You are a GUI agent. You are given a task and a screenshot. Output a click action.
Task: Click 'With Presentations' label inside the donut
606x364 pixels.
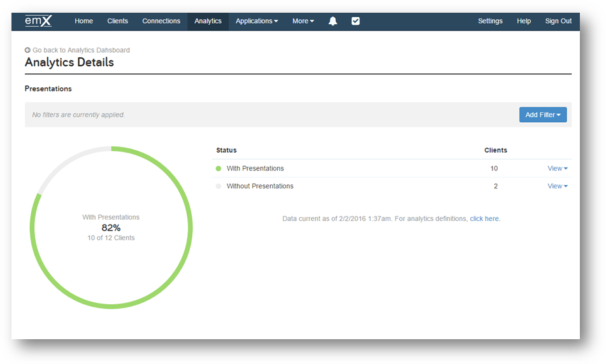click(x=111, y=218)
